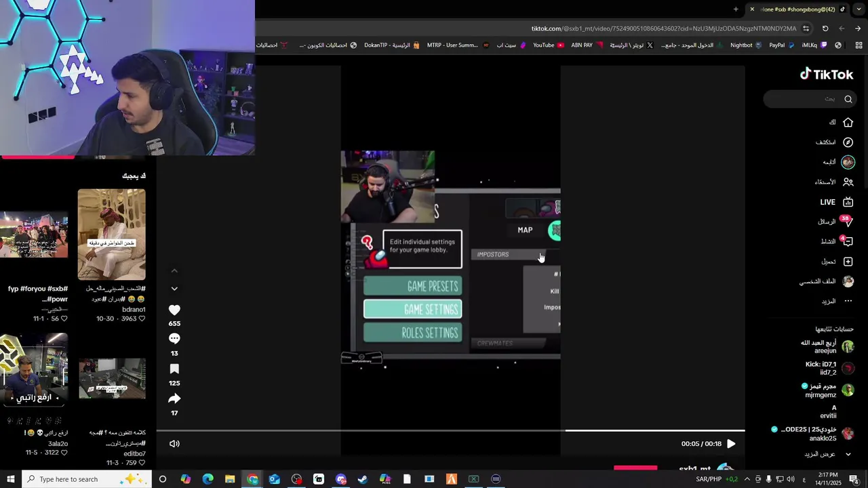Screen dimensions: 868x488
Task: Open the Friends icon in TikTok sidebar
Action: pos(848,182)
